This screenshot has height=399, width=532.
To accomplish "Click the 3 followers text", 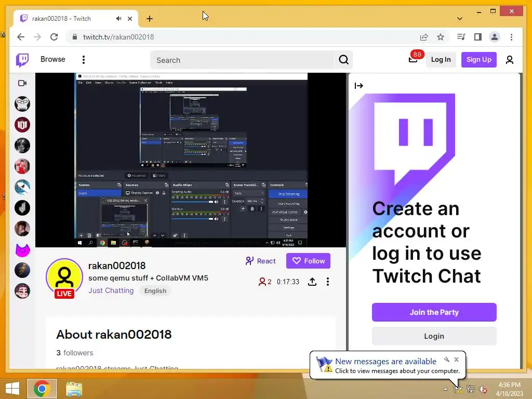I will pyautogui.click(x=75, y=353).
